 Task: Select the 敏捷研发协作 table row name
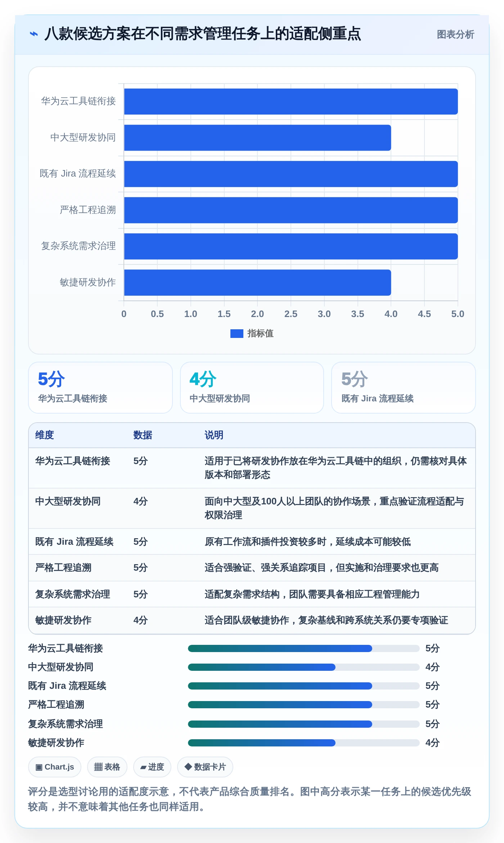pyautogui.click(x=63, y=620)
